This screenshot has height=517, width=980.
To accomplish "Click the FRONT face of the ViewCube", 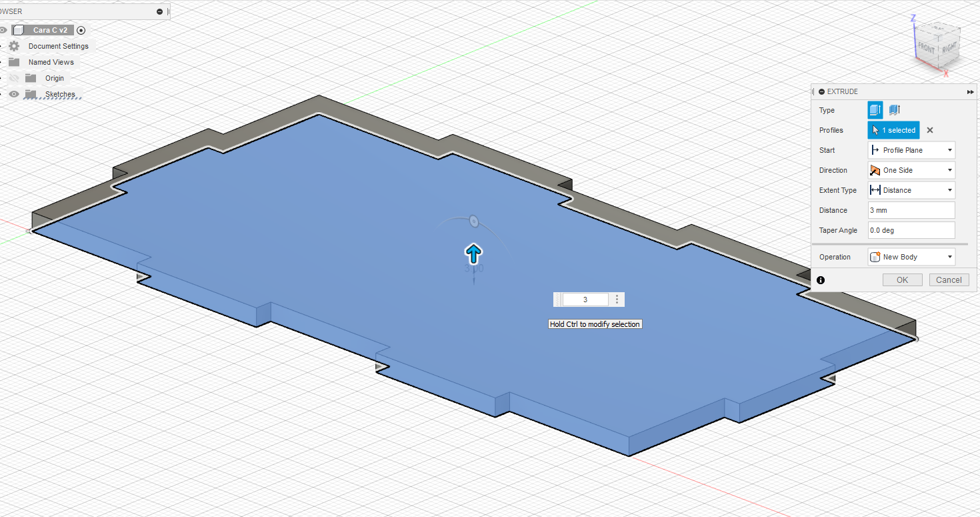I will point(926,48).
